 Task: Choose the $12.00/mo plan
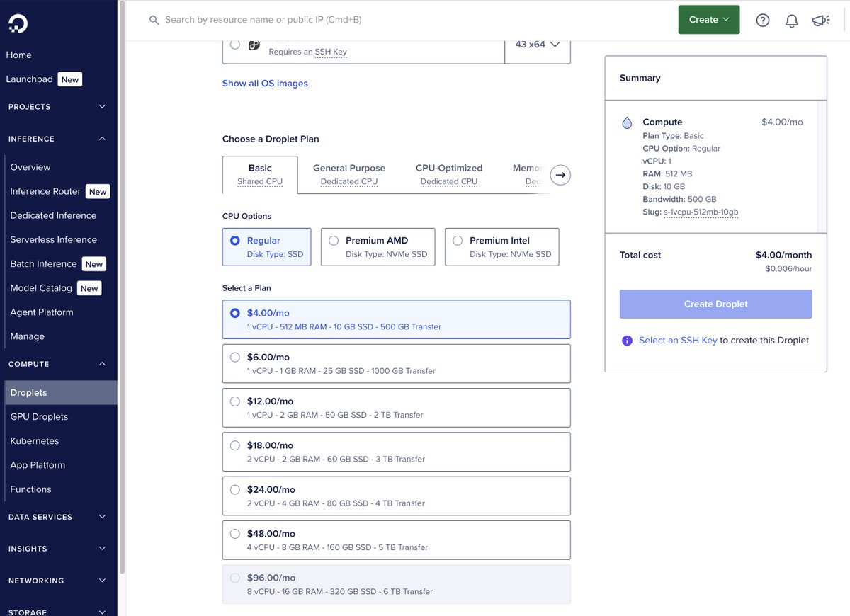396,408
